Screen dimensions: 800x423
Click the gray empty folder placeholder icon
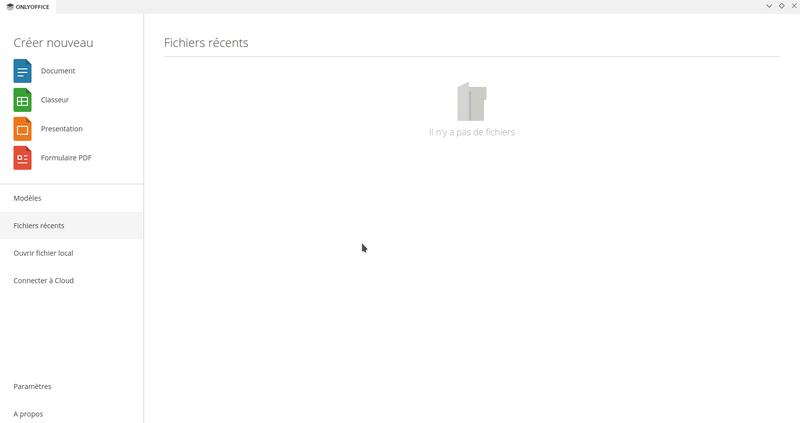(x=471, y=102)
